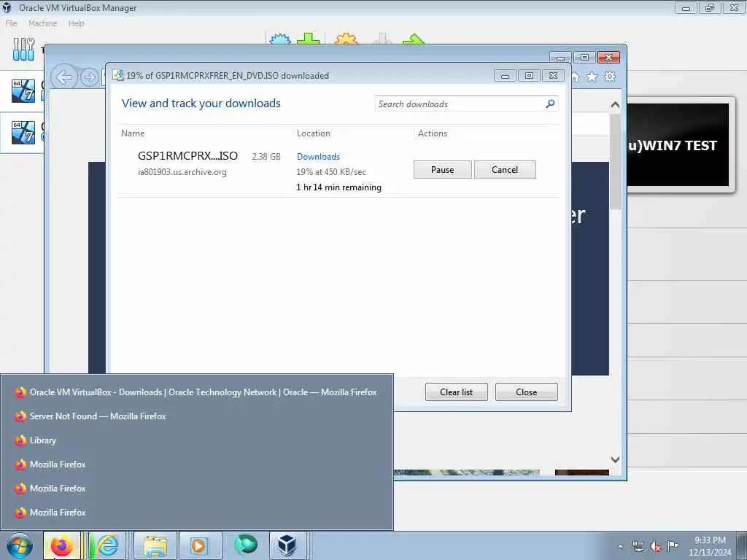Click Internet Explorer Back arrow

[64, 77]
